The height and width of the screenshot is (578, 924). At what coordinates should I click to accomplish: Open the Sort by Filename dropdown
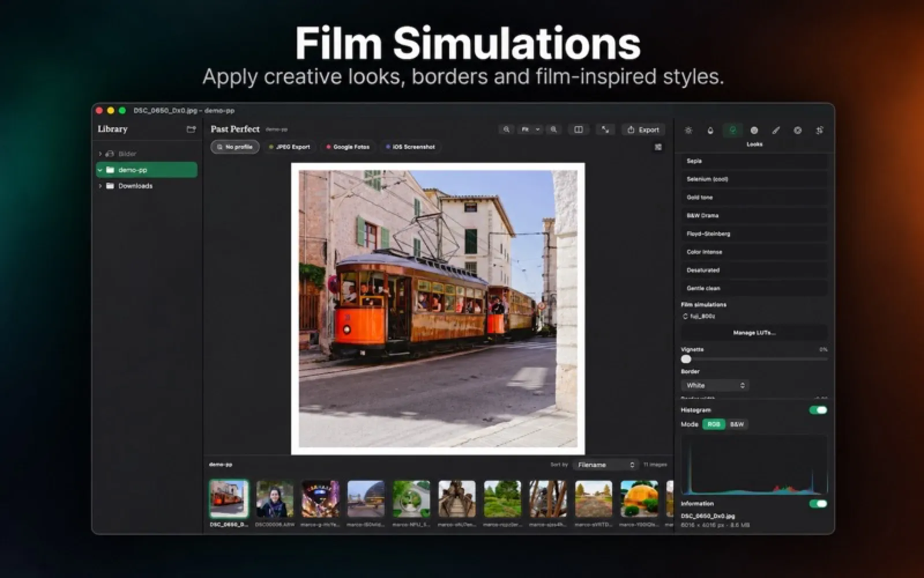coord(606,465)
